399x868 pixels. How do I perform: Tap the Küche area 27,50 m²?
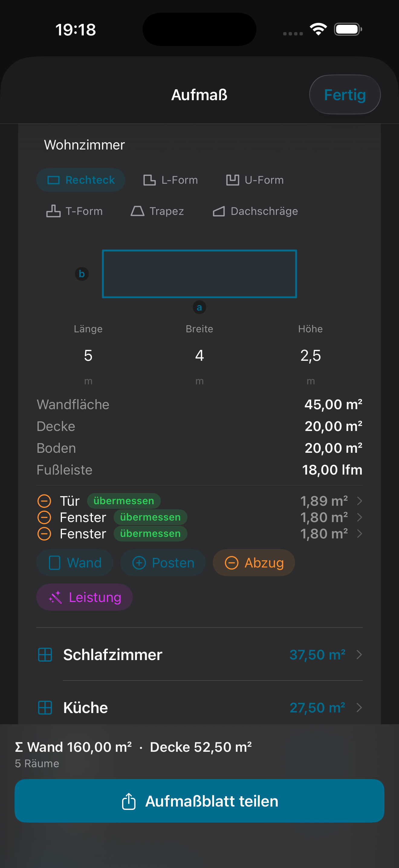(x=318, y=708)
